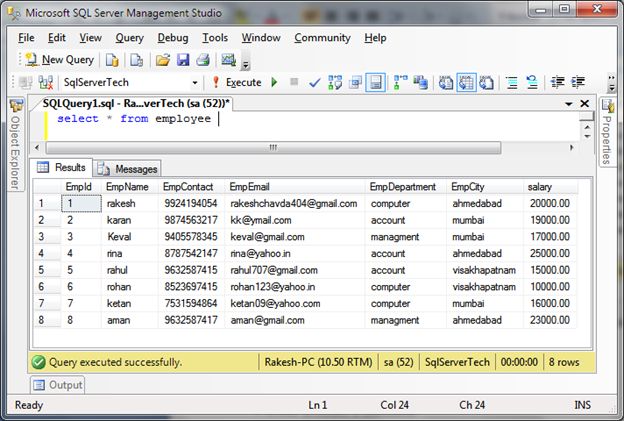Switch to the Results tab
The height and width of the screenshot is (421, 624).
(x=62, y=168)
